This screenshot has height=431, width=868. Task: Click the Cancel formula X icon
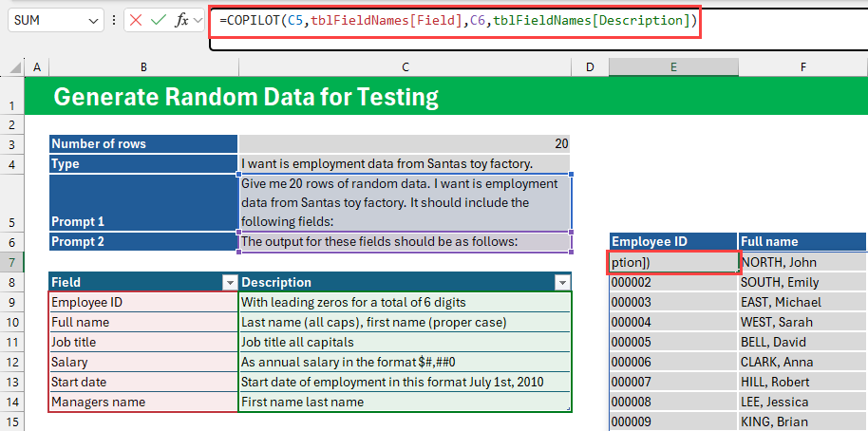point(136,20)
